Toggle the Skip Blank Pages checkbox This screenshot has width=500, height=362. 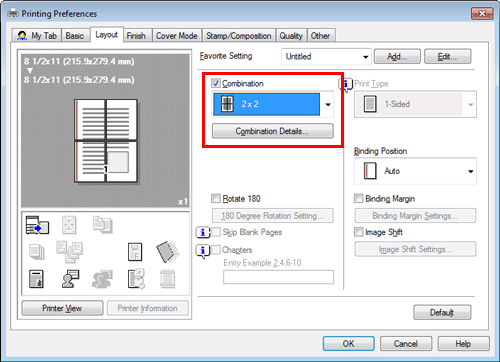click(216, 232)
